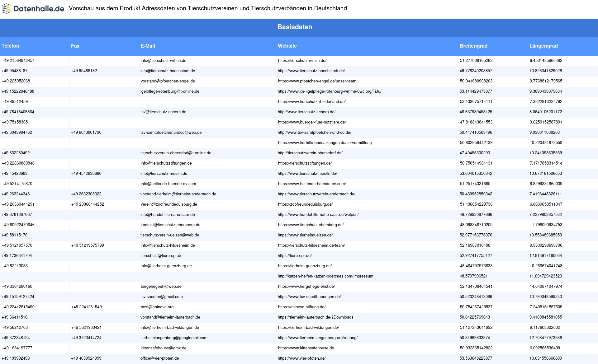Click the Basisdaten section title
This screenshot has height=364, width=598.
(295, 27)
